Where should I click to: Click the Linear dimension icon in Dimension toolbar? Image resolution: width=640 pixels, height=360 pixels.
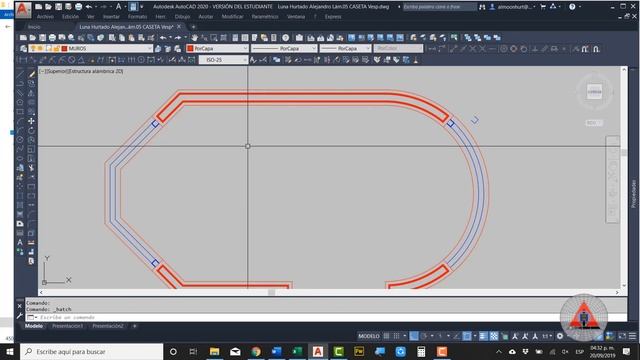(23, 60)
